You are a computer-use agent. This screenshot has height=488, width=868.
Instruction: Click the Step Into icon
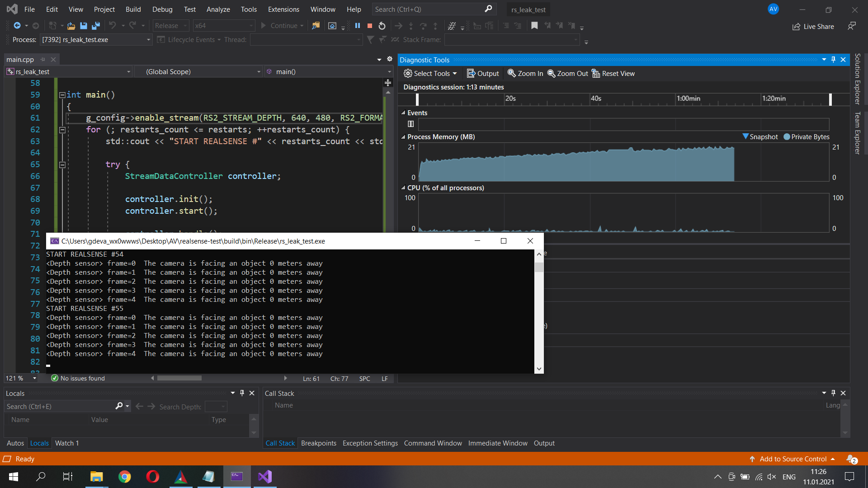tap(411, 26)
